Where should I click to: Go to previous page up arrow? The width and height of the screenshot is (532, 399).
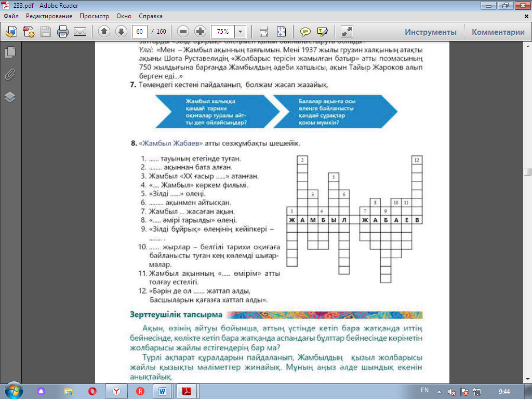pyautogui.click(x=104, y=32)
